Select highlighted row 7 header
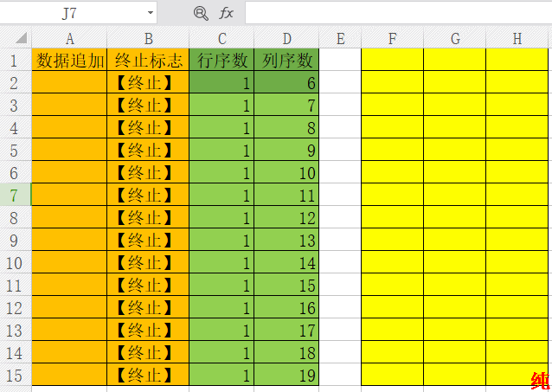Image resolution: width=552 pixels, height=392 pixels. point(16,195)
